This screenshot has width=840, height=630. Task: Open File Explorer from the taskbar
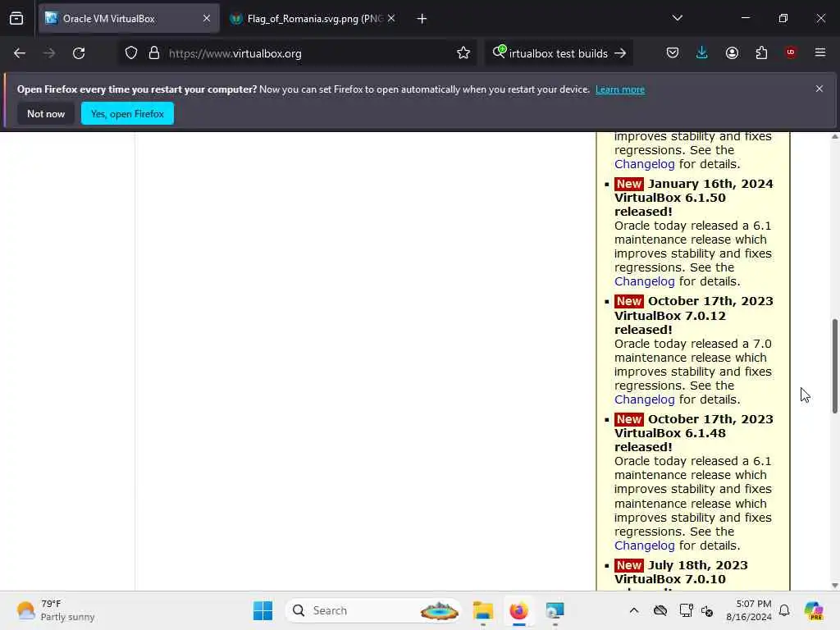click(482, 610)
